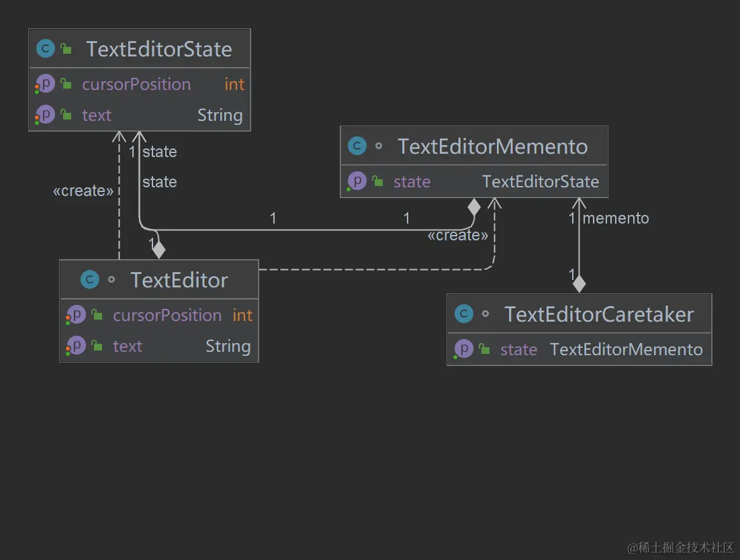Click text field name in TextEditor node
The height and width of the screenshot is (560, 740).
(x=128, y=346)
